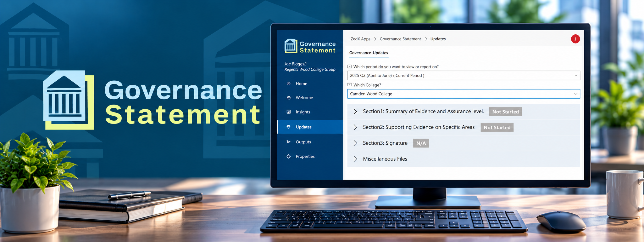
Task: Click the Insights icon in the sidebar
Action: 288,112
